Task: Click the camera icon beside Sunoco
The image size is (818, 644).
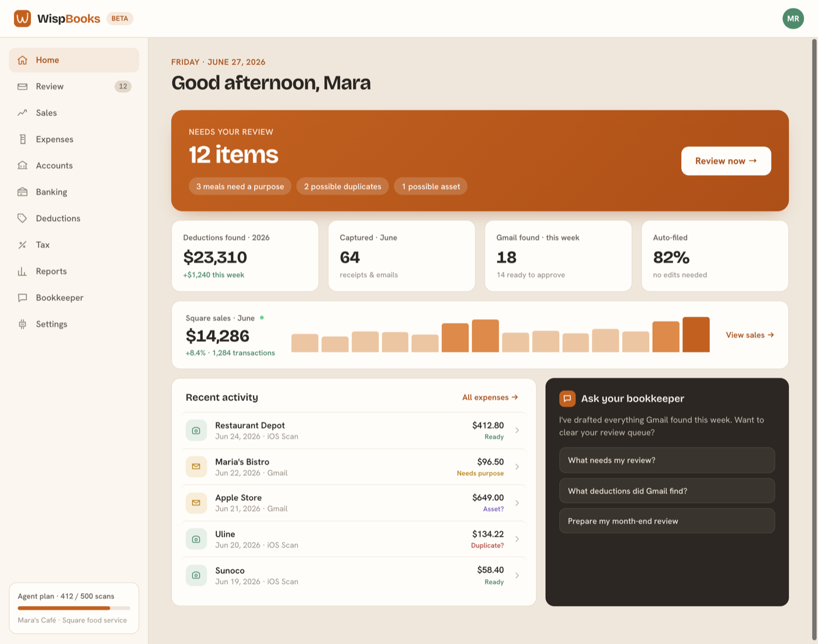Action: 196,576
